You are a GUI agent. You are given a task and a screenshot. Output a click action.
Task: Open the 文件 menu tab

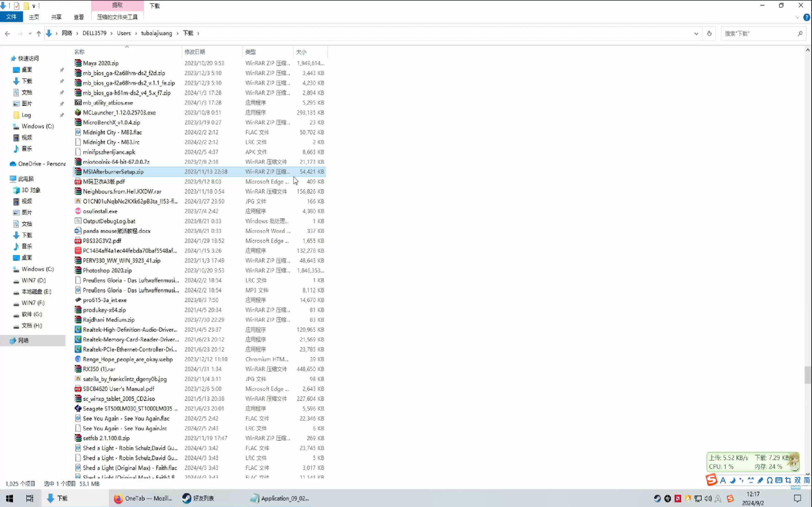(11, 17)
